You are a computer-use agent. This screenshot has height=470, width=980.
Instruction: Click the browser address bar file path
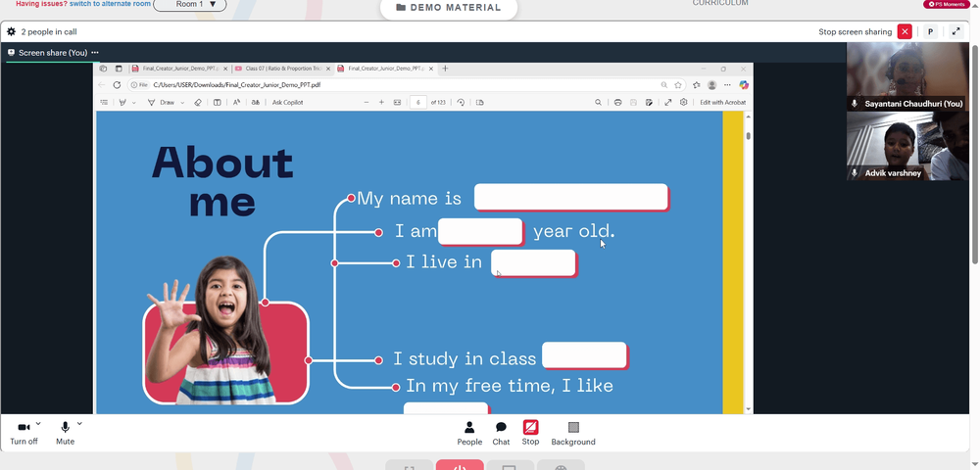coord(237,85)
